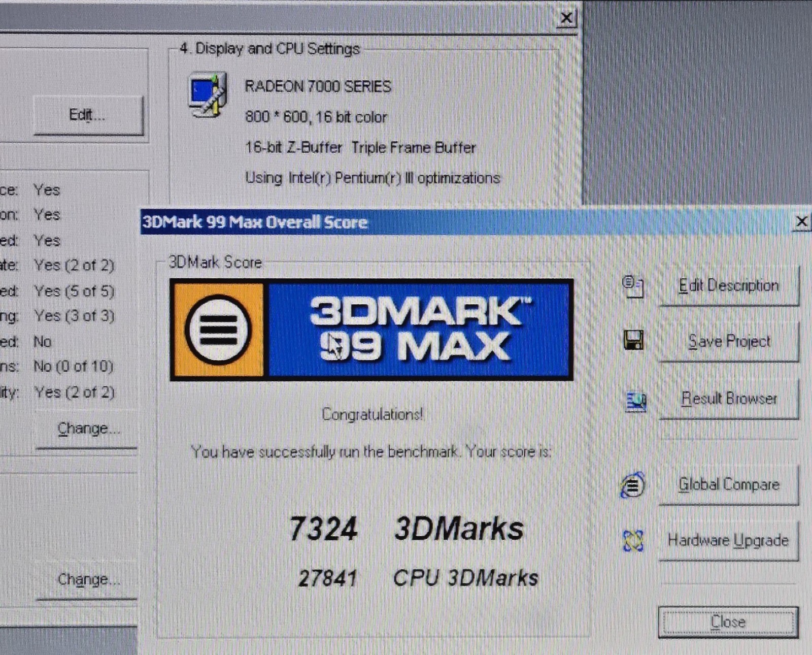This screenshot has width=812, height=655.
Task: Click the Edit... button in background window
Action: 88,115
